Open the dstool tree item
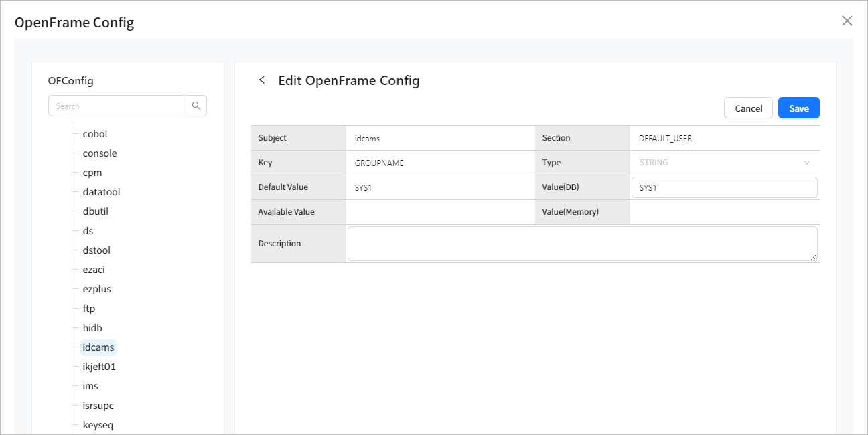The image size is (868, 435). pos(96,250)
